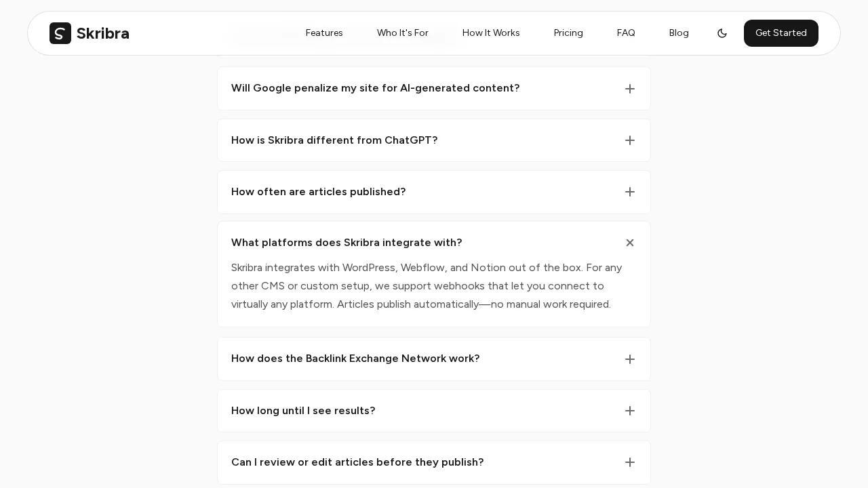Click plus icon for review articles question
Image resolution: width=868 pixels, height=488 pixels.
click(629, 462)
